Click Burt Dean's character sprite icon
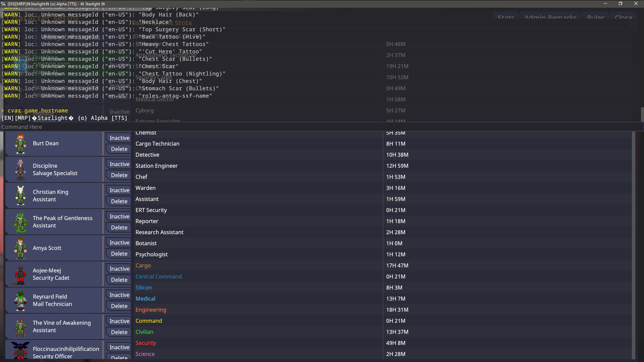The image size is (644, 362). click(x=20, y=144)
